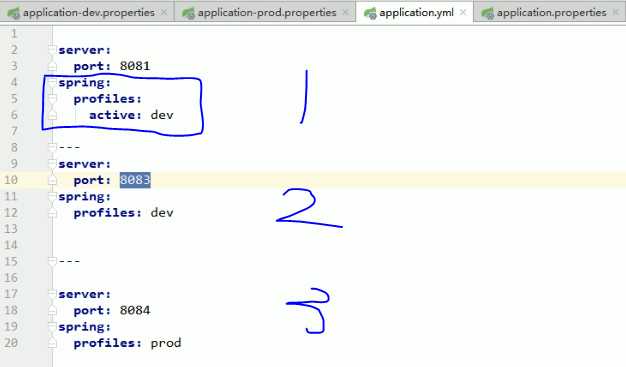Click the 'spring' key on line 19
Image resolution: width=626 pixels, height=367 pixels.
pos(81,327)
